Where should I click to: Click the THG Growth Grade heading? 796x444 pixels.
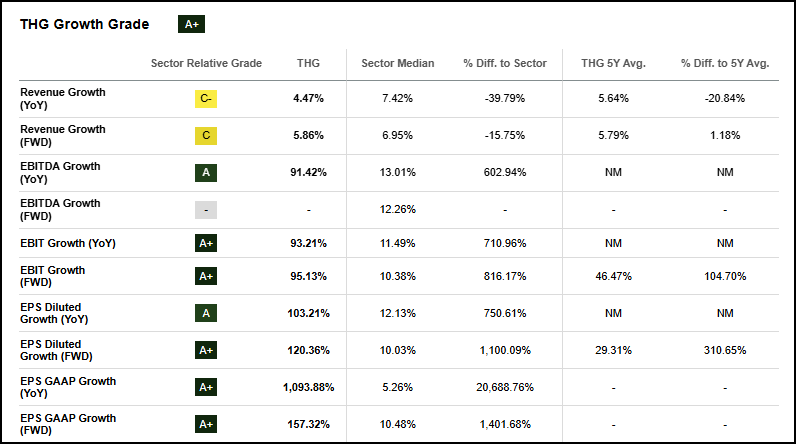[84, 24]
